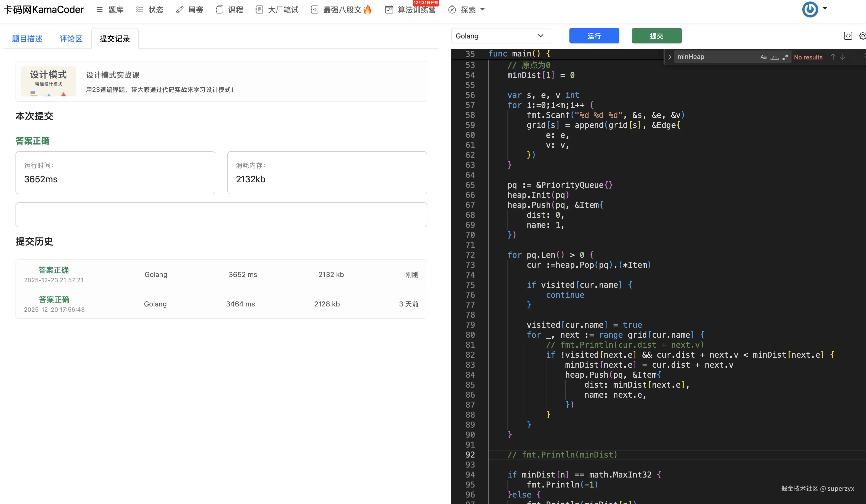Go to the previous match with the up arrow
The image size is (866, 504).
point(833,57)
